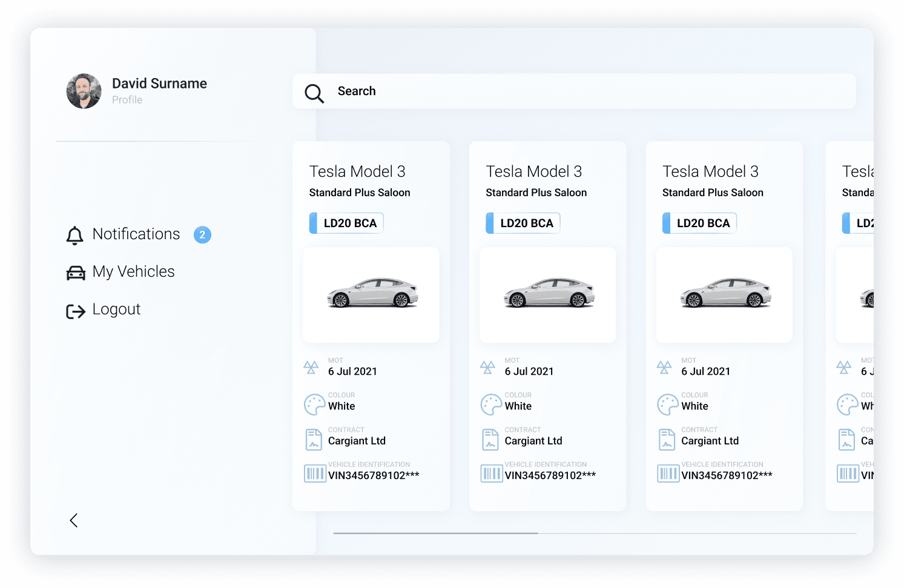
Task: Go to the My Vehicles menu label
Action: pyautogui.click(x=134, y=272)
